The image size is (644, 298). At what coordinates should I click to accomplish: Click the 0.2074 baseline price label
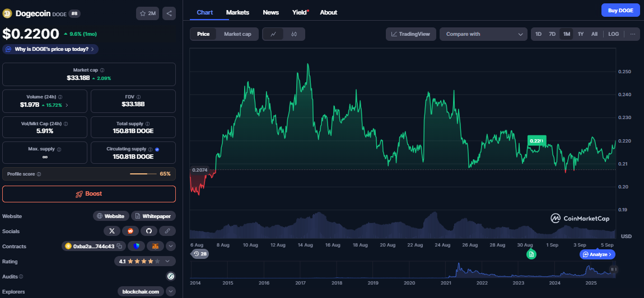(200, 170)
